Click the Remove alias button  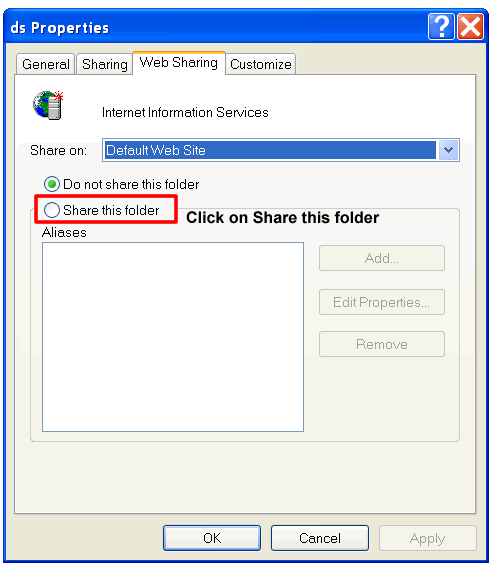(382, 344)
